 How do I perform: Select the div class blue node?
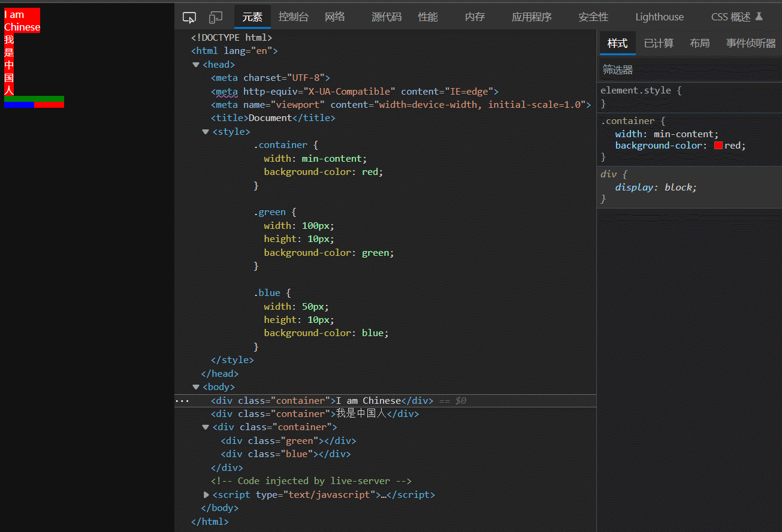point(285,454)
